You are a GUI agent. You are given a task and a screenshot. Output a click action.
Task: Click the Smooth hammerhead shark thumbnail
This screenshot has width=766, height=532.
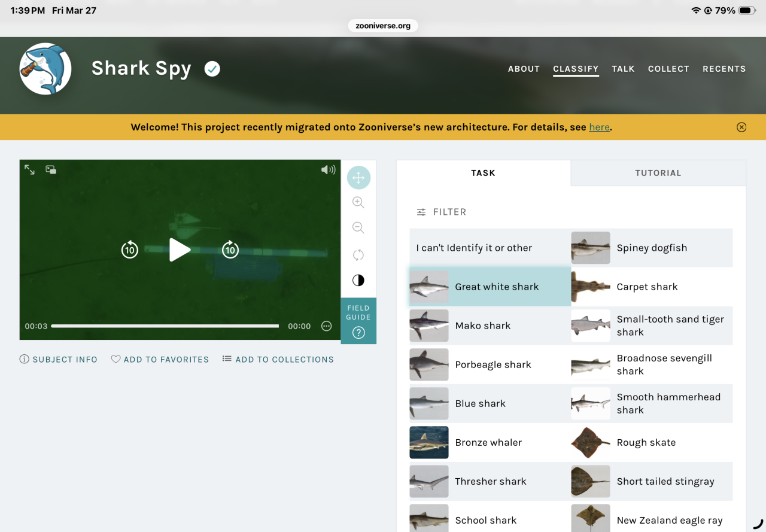coord(591,403)
